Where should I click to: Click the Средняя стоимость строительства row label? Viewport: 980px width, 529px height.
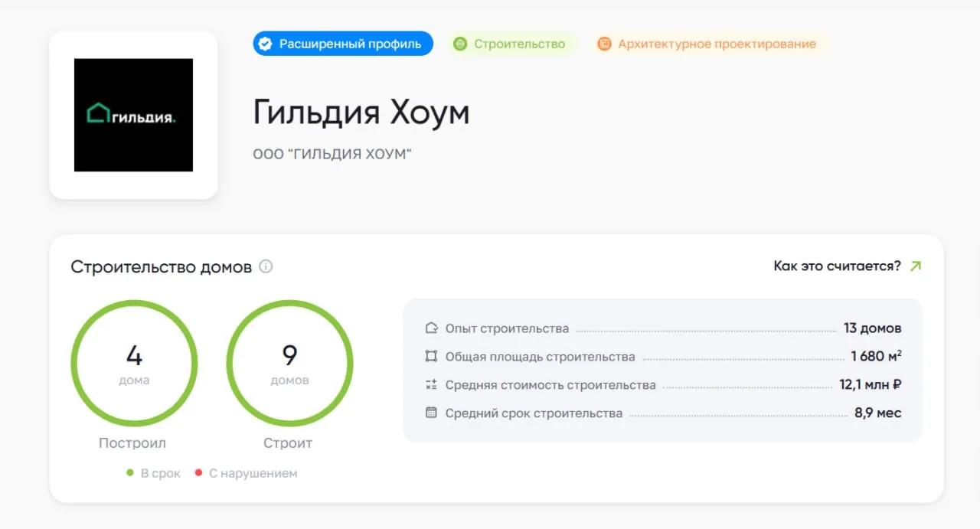pyautogui.click(x=550, y=385)
